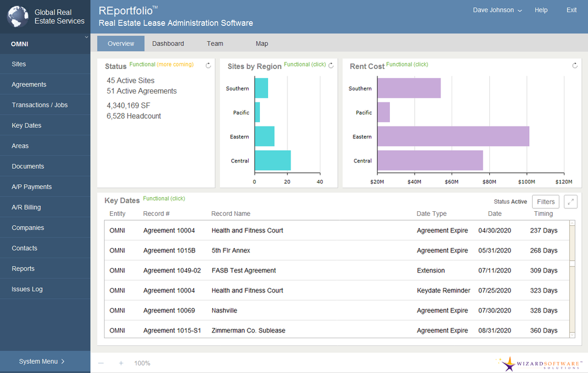The width and height of the screenshot is (588, 373).
Task: Toggle the Active status filter in Key Dates
Action: [x=510, y=201]
